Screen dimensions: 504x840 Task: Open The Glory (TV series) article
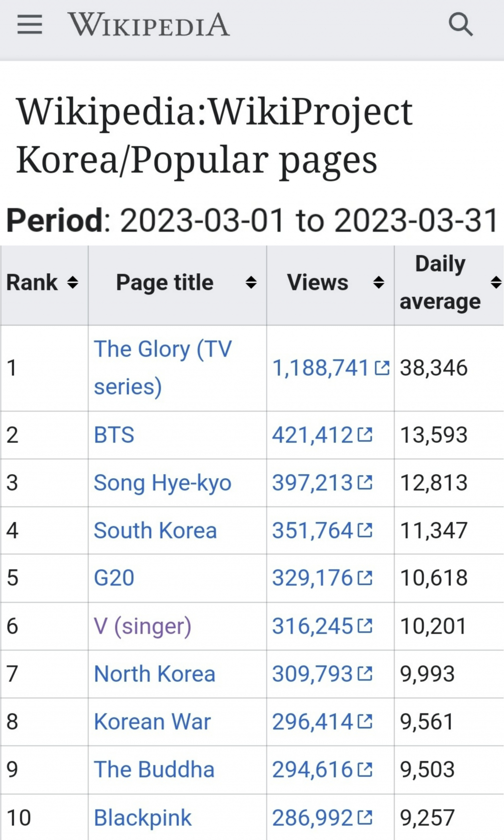coord(163,368)
